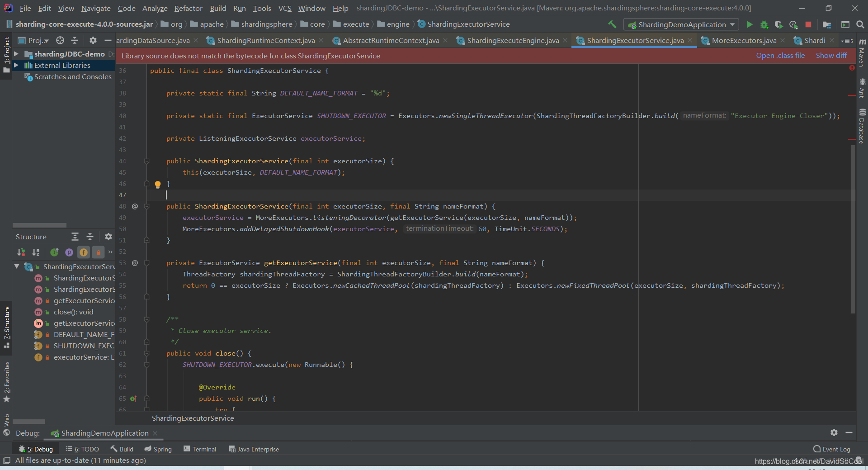Click the Structure panel horizontal scrollbar

pyautogui.click(x=28, y=421)
